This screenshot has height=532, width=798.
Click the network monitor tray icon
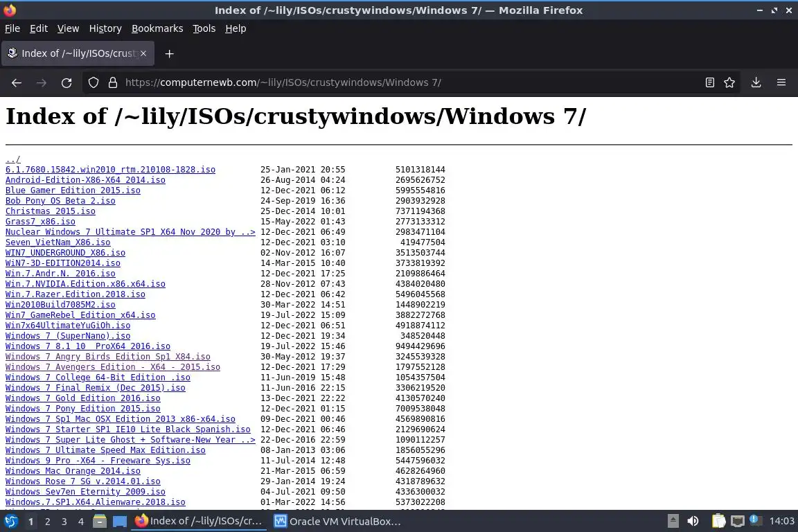click(x=738, y=521)
